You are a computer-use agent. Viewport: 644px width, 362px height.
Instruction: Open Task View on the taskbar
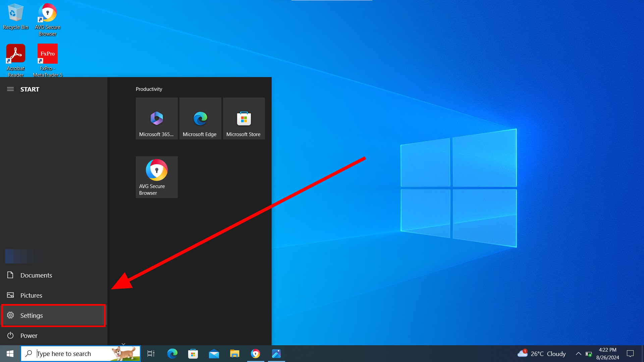(151, 354)
